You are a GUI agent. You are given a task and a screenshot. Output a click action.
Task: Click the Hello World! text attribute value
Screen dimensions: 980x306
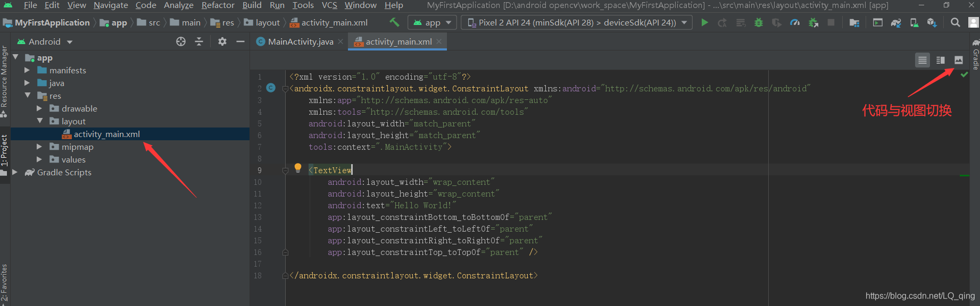coord(423,205)
